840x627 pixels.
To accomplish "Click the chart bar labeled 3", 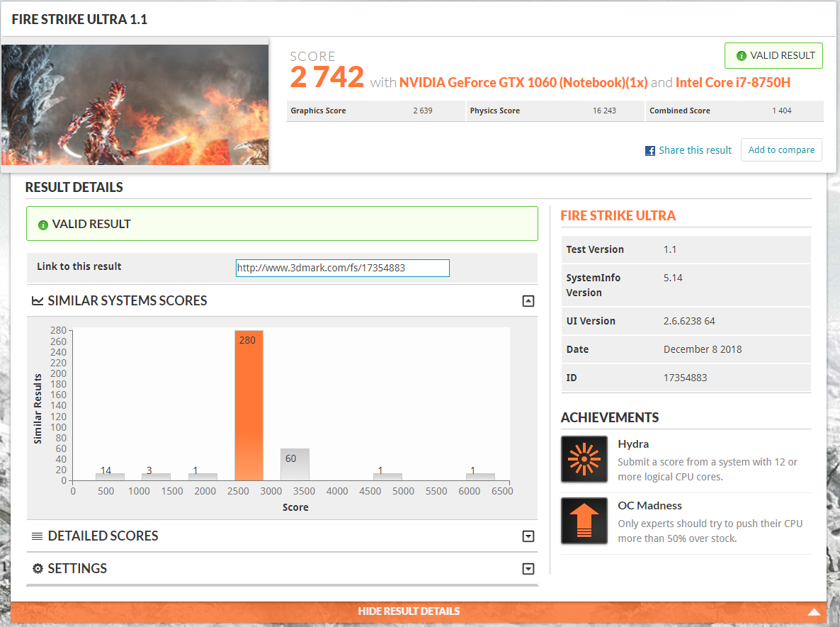I will click(x=156, y=476).
